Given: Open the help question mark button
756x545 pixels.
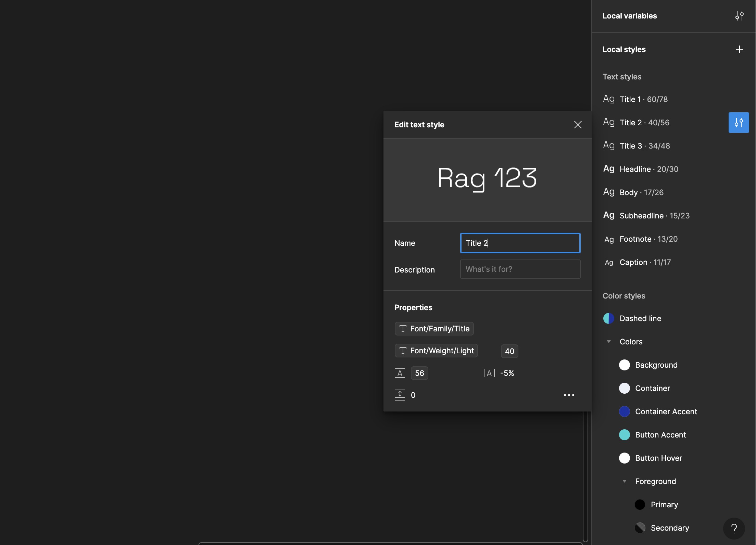Looking at the screenshot, I should [734, 528].
